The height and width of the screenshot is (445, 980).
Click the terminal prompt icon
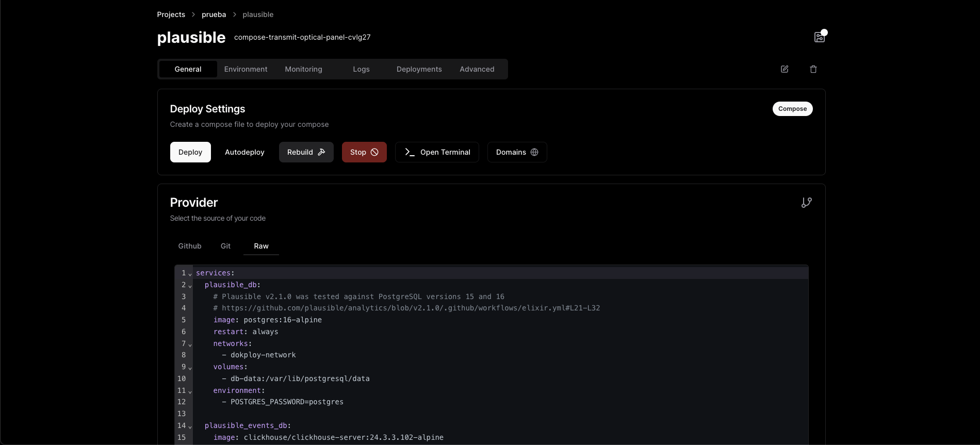tap(410, 152)
